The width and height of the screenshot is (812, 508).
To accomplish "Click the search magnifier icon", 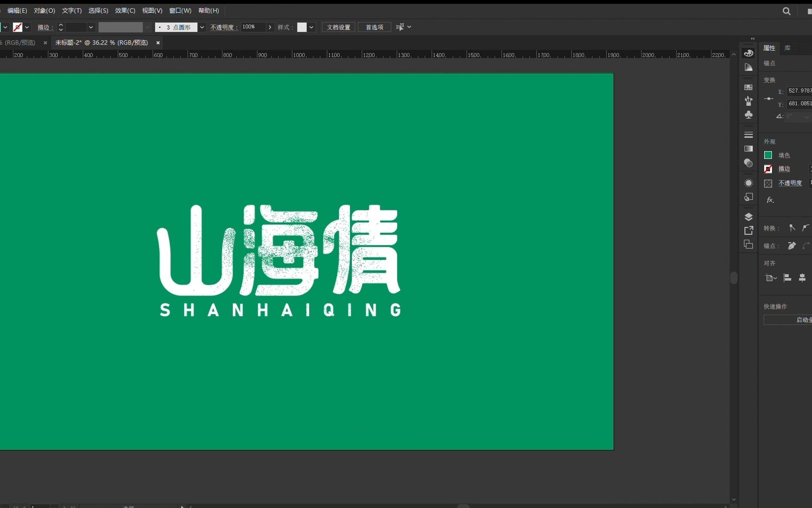I will tap(787, 11).
